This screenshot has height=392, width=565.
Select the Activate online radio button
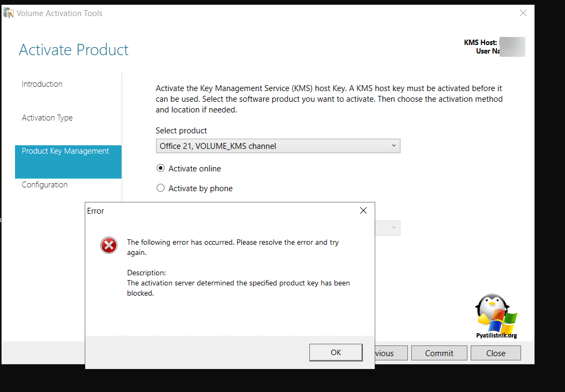(160, 168)
